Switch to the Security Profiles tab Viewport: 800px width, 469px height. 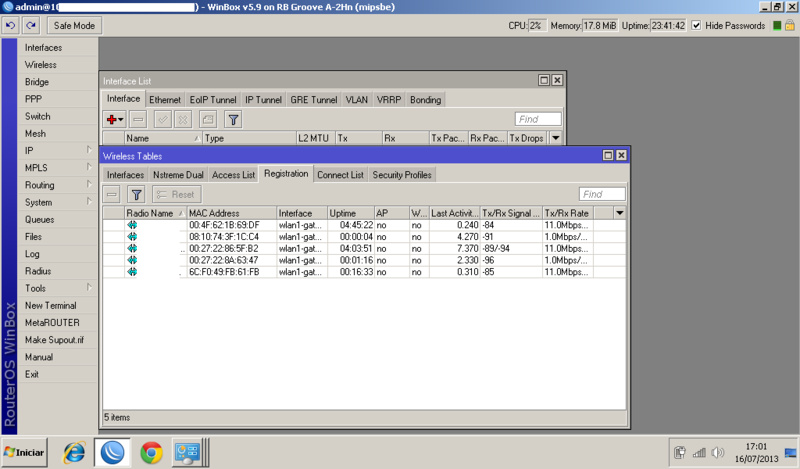[x=402, y=175]
